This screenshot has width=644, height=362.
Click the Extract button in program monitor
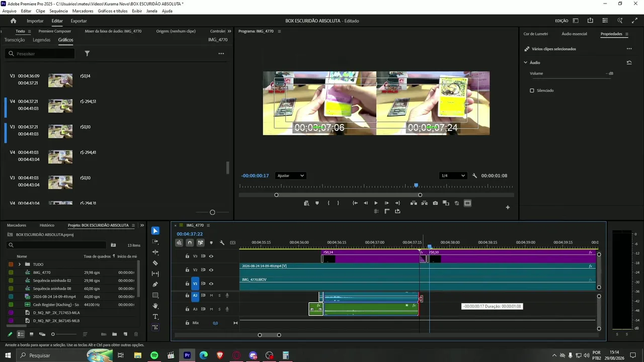tap(424, 203)
